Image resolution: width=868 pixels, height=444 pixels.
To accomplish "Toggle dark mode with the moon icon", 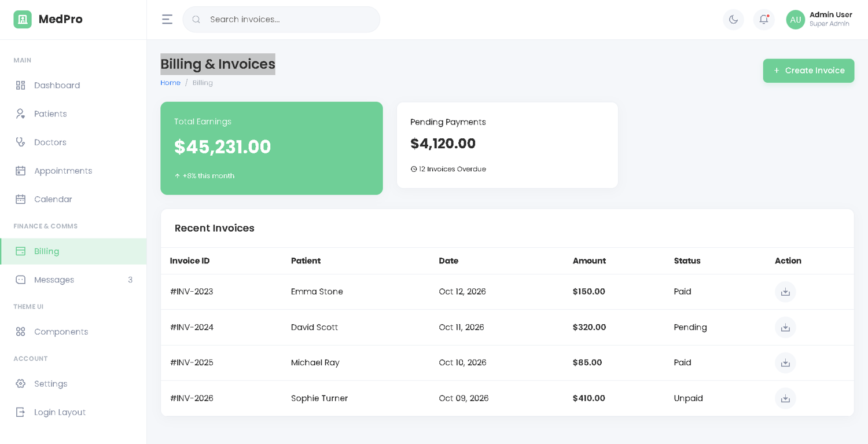I will coord(733,20).
